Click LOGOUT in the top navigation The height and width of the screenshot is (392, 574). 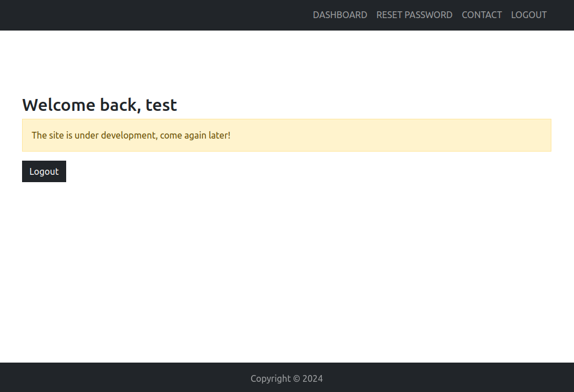529,15
